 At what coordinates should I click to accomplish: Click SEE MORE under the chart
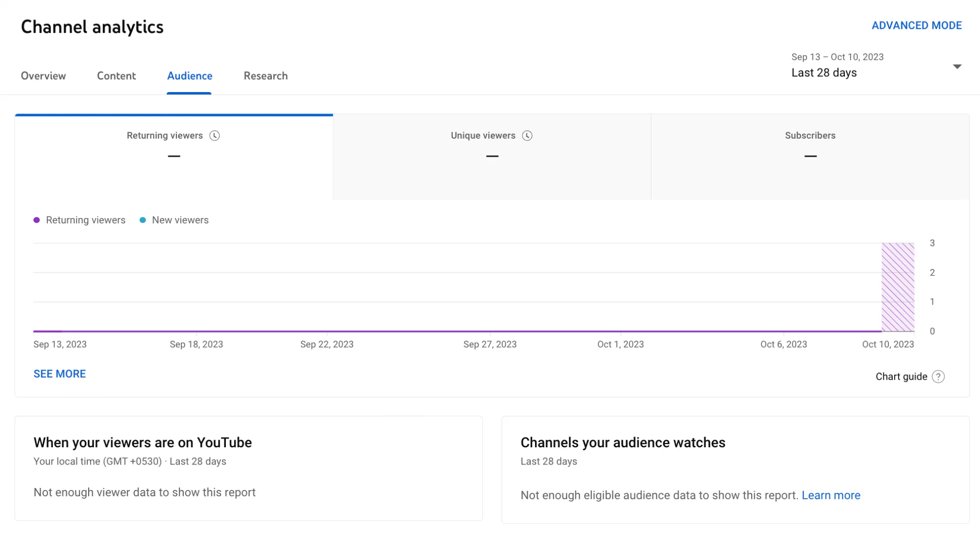[59, 374]
